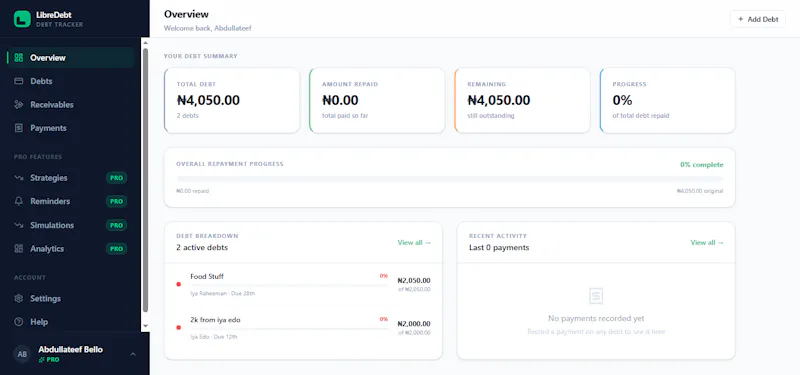Click the ₦2,000.00 amount for 2k from iya edo
The height and width of the screenshot is (375, 800).
[x=414, y=324]
